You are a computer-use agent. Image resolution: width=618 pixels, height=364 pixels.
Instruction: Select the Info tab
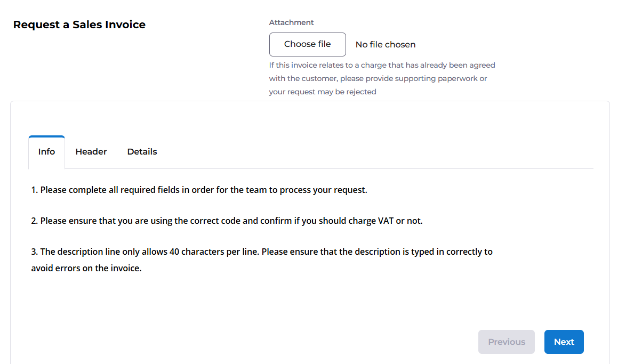(x=46, y=152)
